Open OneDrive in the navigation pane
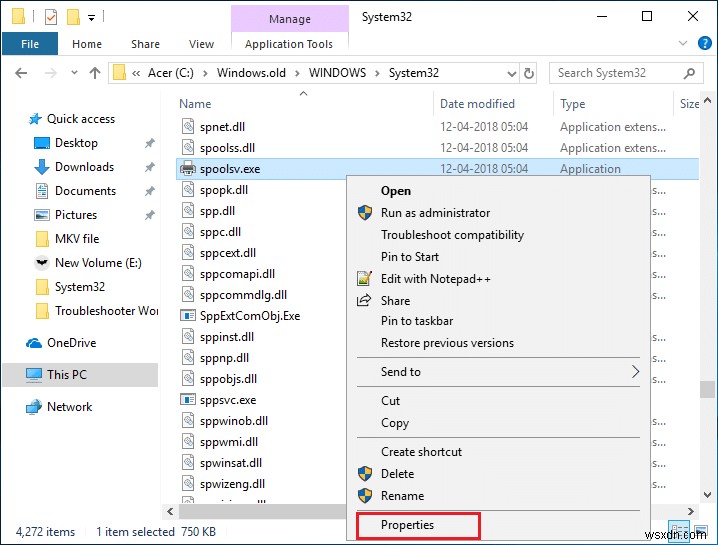Screen dimensions: 718x545 tap(70, 343)
